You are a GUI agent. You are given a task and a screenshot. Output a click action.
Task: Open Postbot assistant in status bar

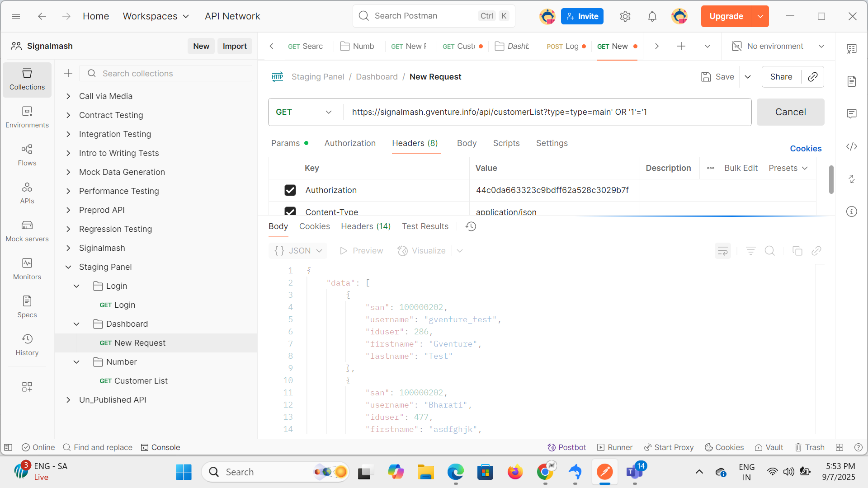click(567, 447)
